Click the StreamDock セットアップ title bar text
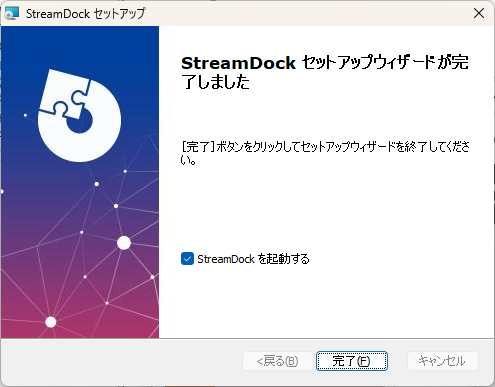This screenshot has height=387, width=495. coord(86,14)
